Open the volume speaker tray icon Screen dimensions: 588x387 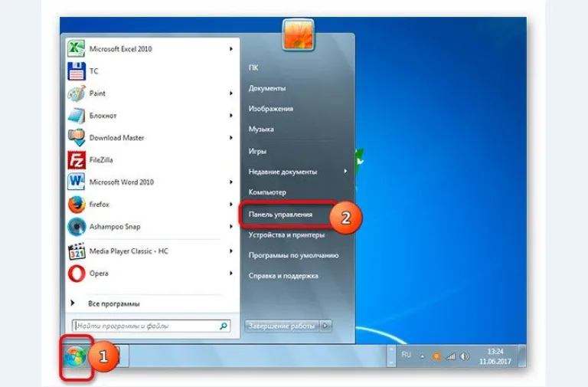point(464,356)
